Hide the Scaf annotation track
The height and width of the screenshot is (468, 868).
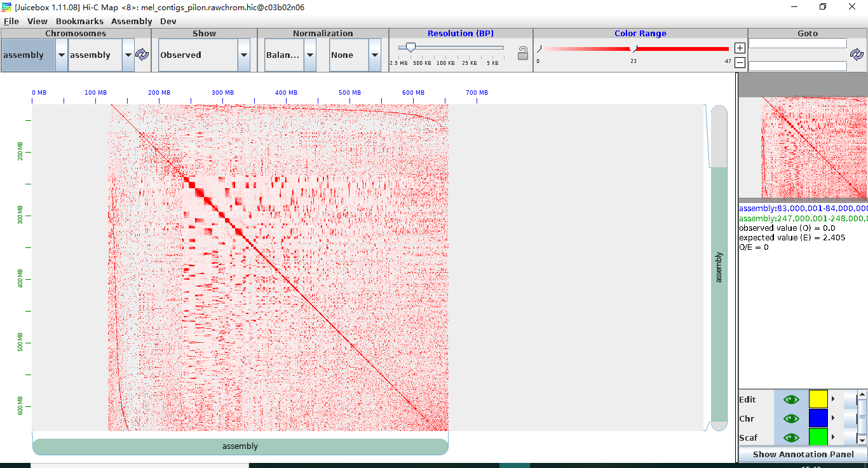coord(790,437)
